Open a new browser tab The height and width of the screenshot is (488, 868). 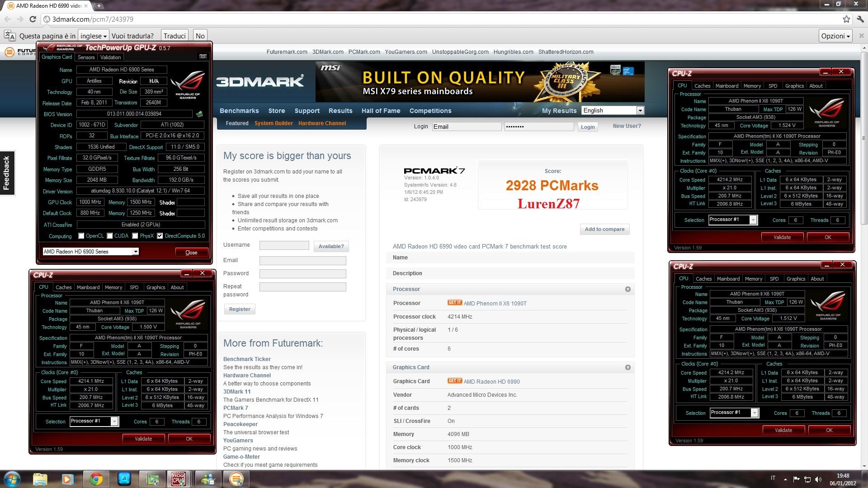[99, 5]
